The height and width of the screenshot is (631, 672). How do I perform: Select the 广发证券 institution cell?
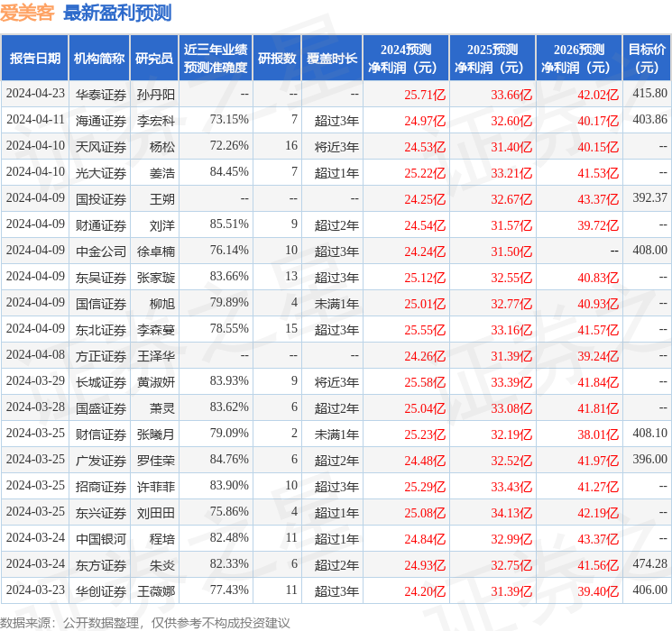101,461
